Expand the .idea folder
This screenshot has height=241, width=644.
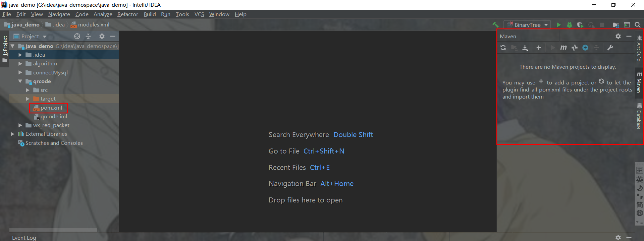point(20,55)
